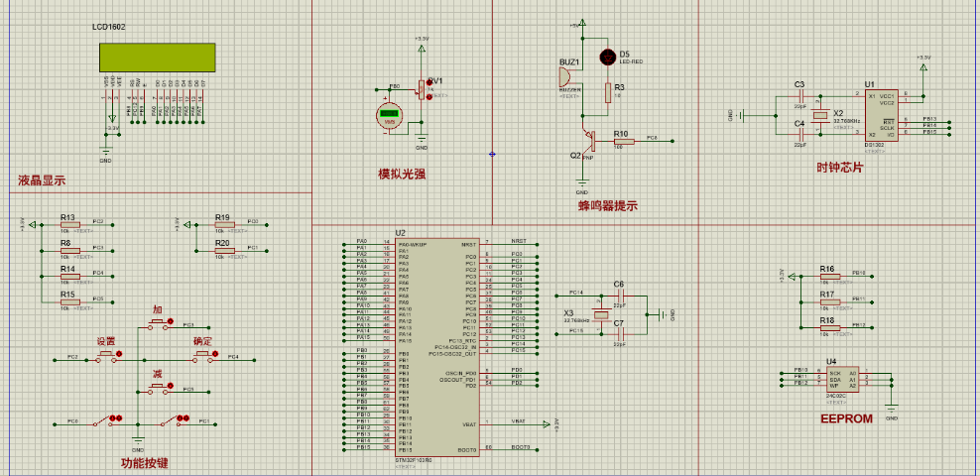The width and height of the screenshot is (980, 476).
Task: Click the 模拟光强 section label
Action: [x=402, y=175]
